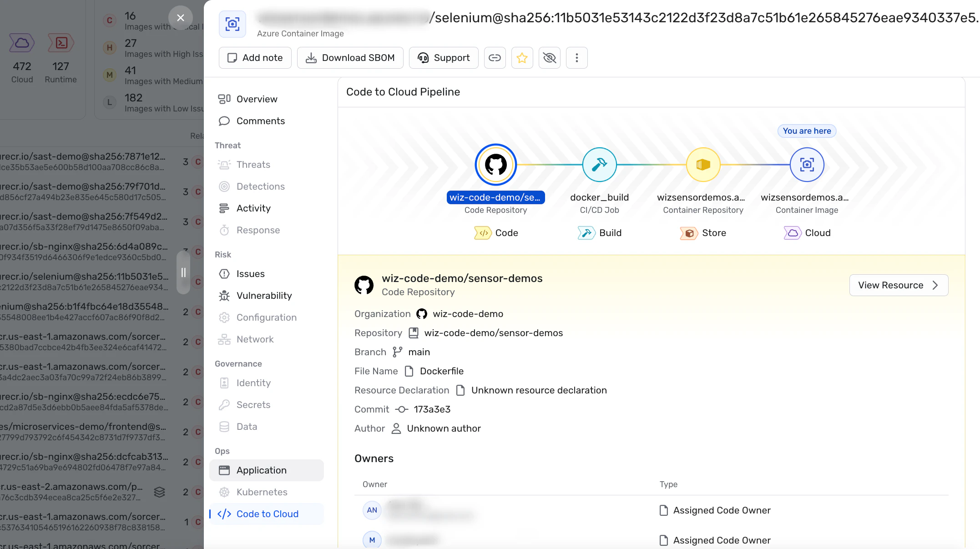Click the View Resource button

[899, 285]
